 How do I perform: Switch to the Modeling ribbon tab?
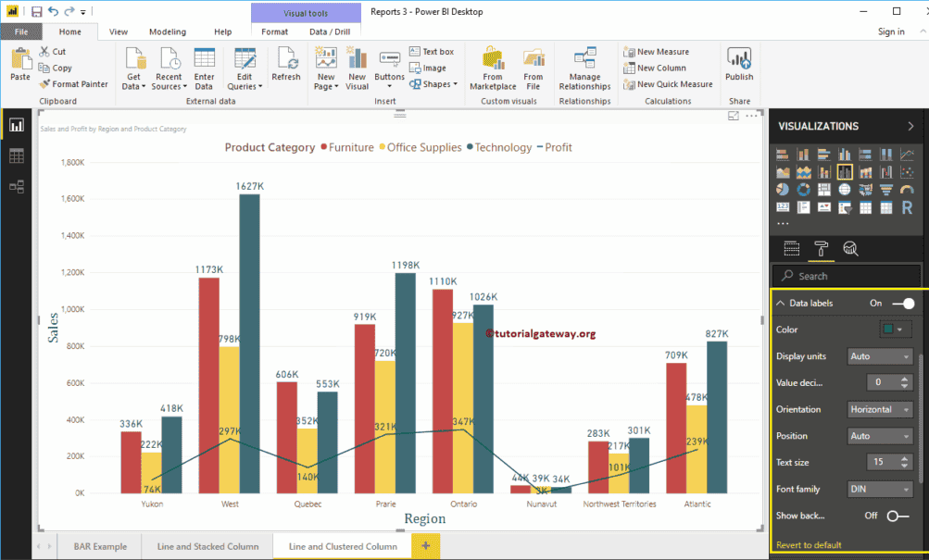click(167, 31)
